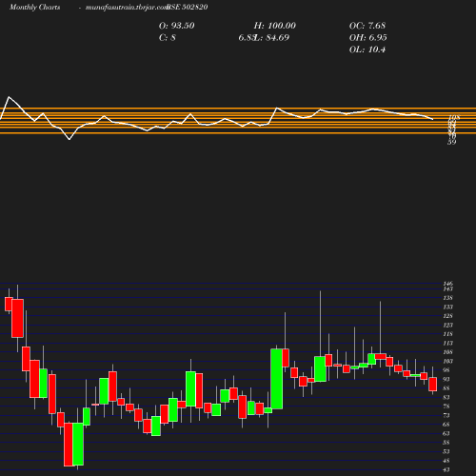The height and width of the screenshot is (476, 476).
Task: Select the 48 price axis label
Action: point(446,461)
